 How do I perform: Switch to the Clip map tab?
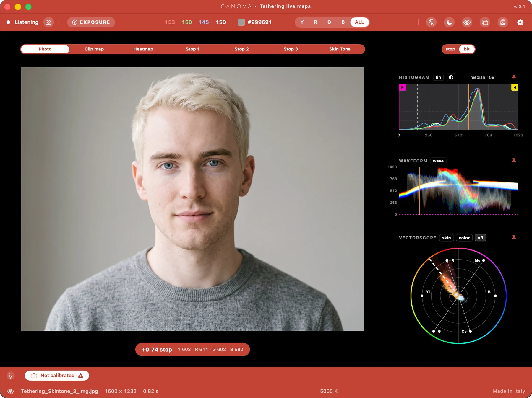pyautogui.click(x=94, y=49)
